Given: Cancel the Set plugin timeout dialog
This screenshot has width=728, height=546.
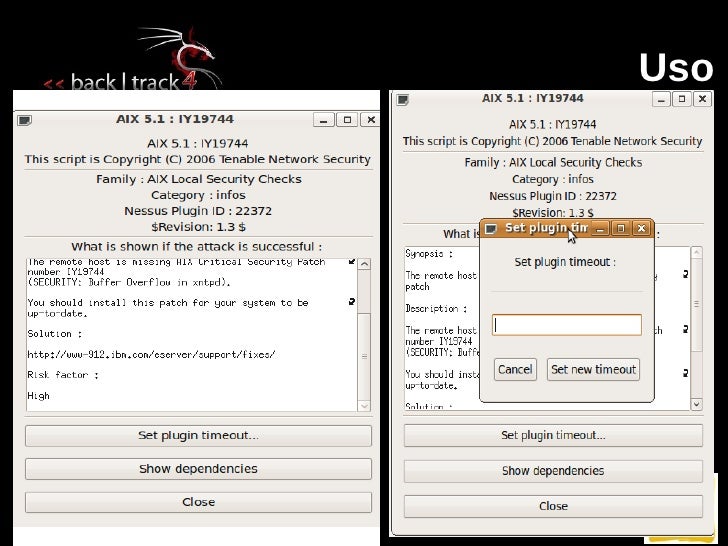Looking at the screenshot, I should 515,370.
